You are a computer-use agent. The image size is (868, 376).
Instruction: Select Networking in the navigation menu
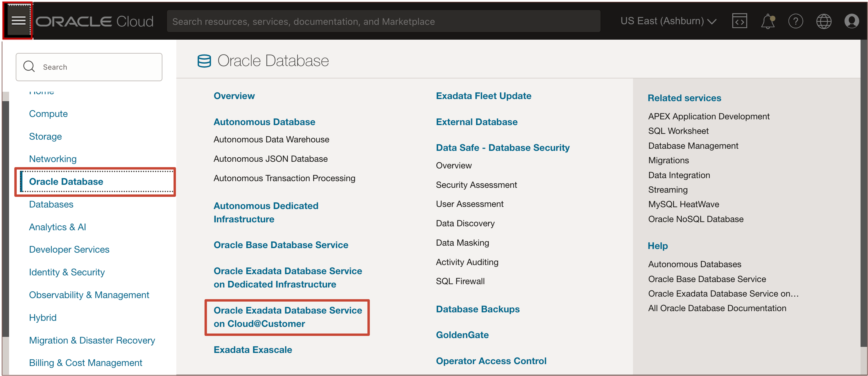pos(53,159)
